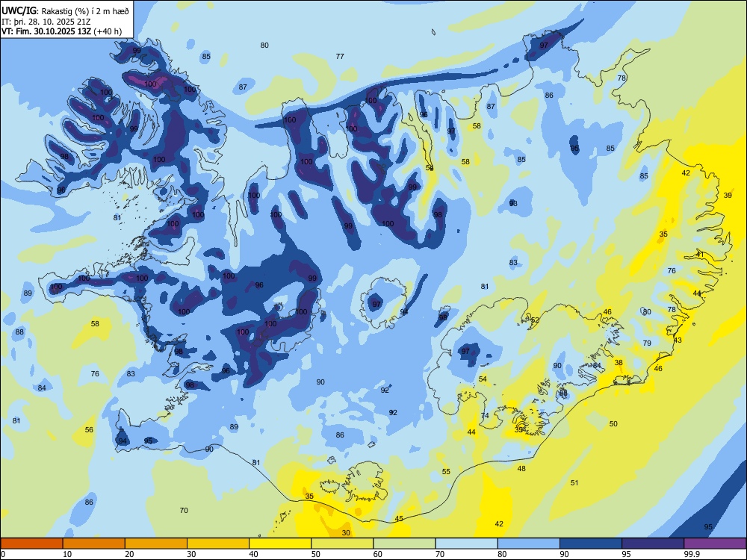Screen dimensions: 747x560
Task: Click the humidity value 55 on the map
Action: pos(446,471)
